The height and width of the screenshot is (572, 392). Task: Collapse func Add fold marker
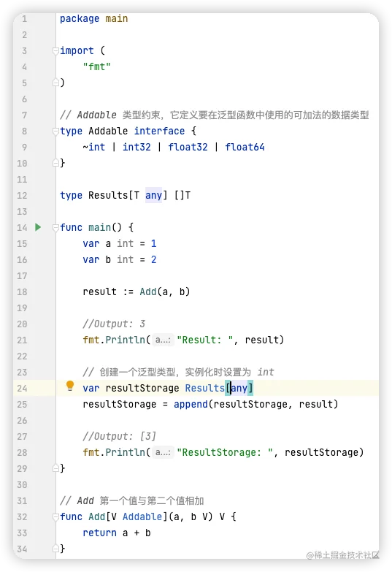click(55, 517)
